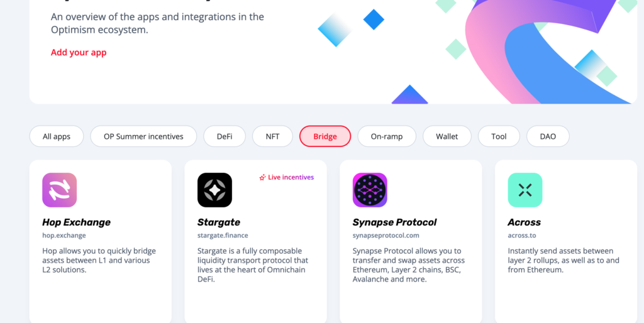Select the Synapse Protocol purple logo
644x323 pixels.
[x=370, y=190]
